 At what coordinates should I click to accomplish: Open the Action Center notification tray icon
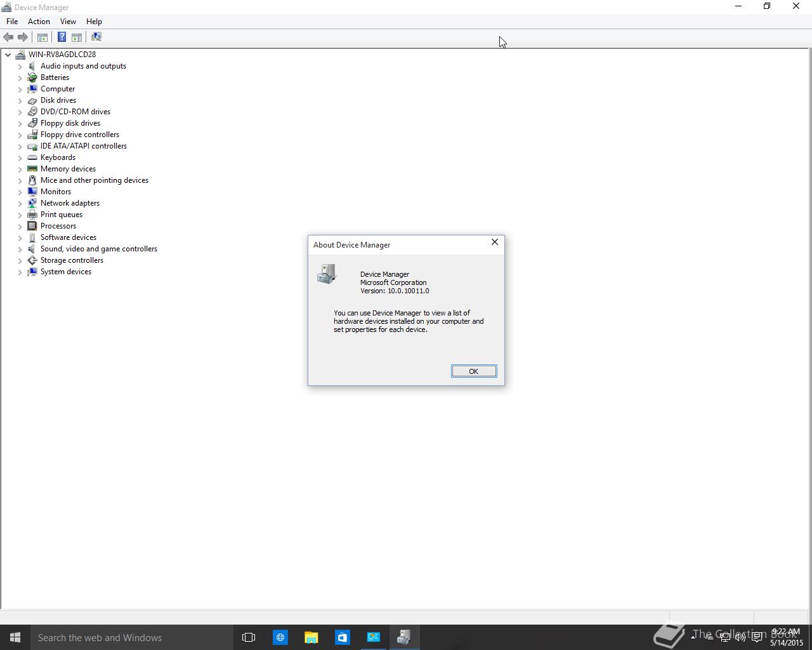757,637
